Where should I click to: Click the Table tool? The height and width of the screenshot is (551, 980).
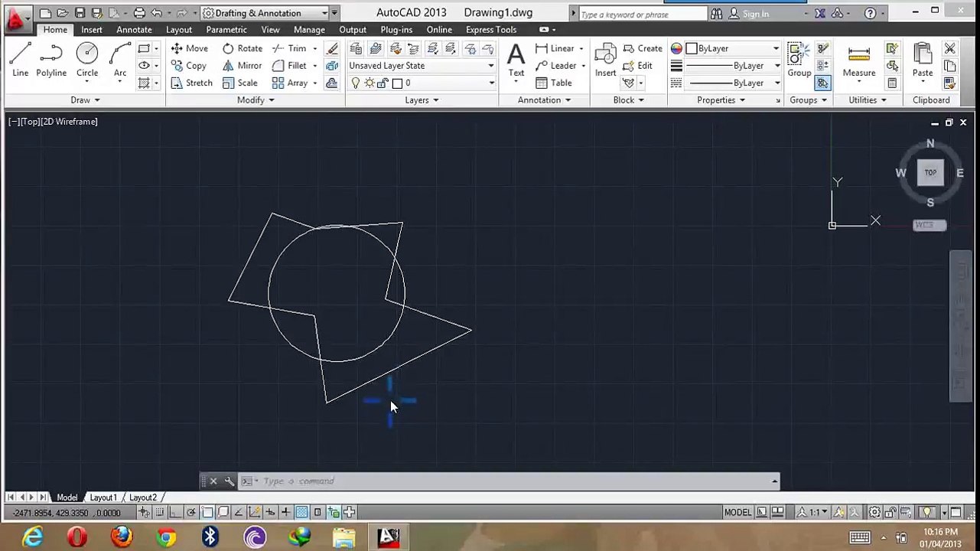click(x=554, y=83)
